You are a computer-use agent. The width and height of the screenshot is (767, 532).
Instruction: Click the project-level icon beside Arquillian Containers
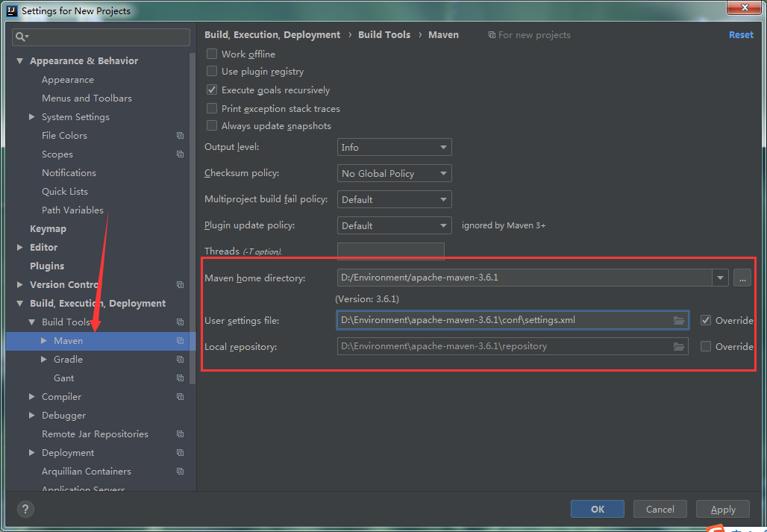(x=180, y=472)
